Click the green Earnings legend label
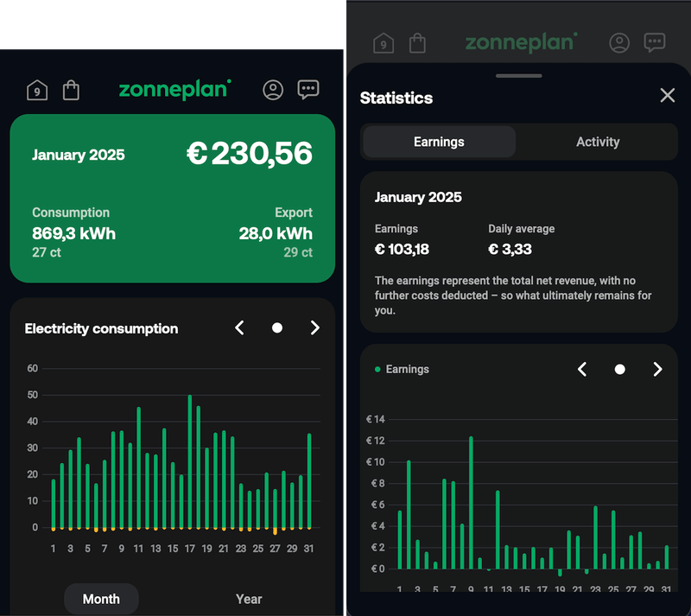 (407, 369)
